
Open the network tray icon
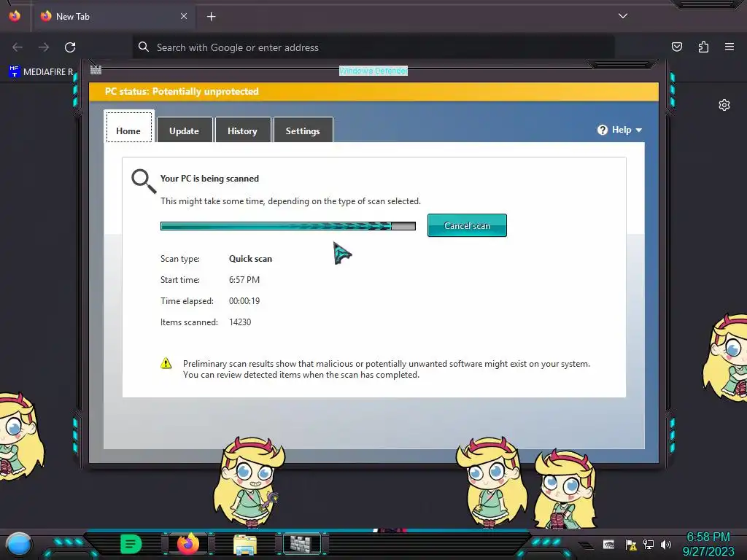649,544
